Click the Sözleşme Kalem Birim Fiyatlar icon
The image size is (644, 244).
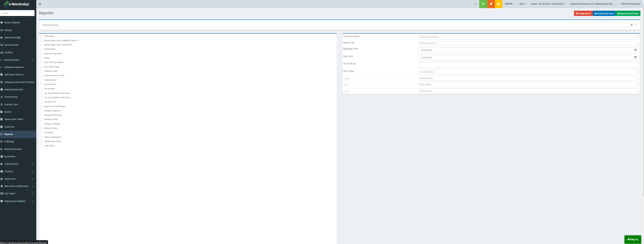click(2, 82)
